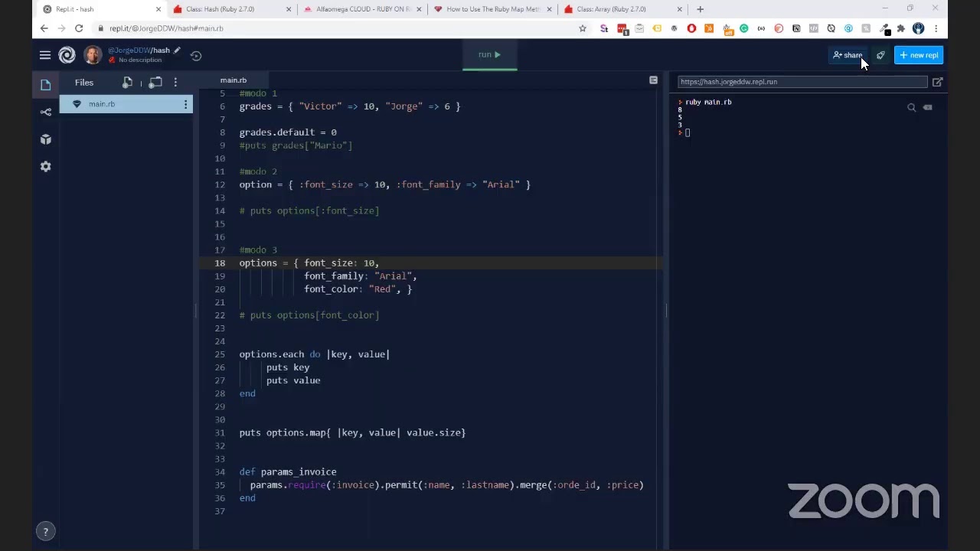Close the Class: Hash browser tab
Screen dimensions: 980x551
pos(289,9)
